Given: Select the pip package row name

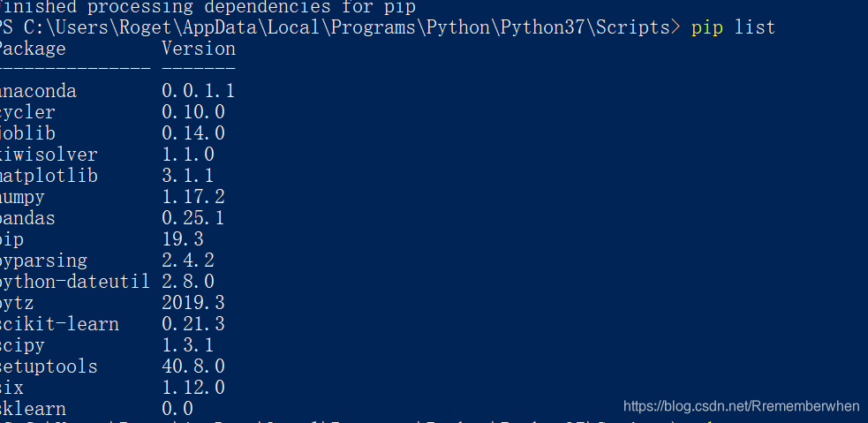Looking at the screenshot, I should tap(11, 239).
